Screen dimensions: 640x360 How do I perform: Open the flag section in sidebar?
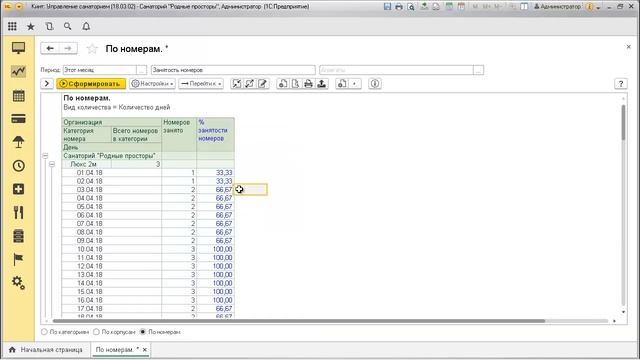[x=18, y=259]
